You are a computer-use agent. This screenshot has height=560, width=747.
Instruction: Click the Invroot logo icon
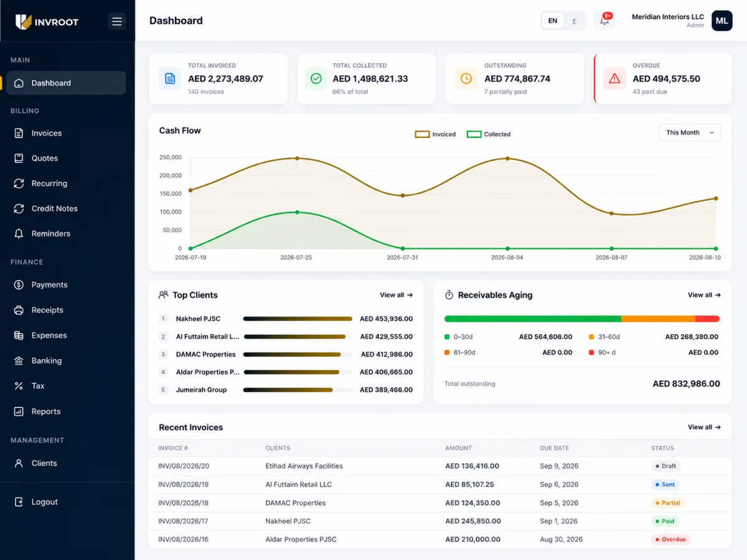click(x=24, y=22)
